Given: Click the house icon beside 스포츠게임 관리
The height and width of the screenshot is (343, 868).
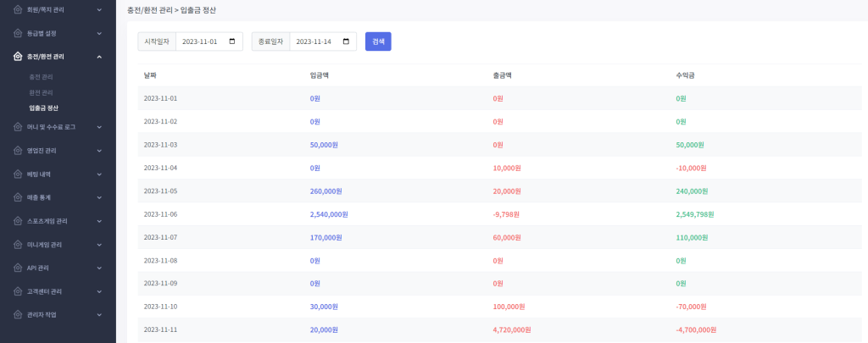Looking at the screenshot, I should coord(18,221).
